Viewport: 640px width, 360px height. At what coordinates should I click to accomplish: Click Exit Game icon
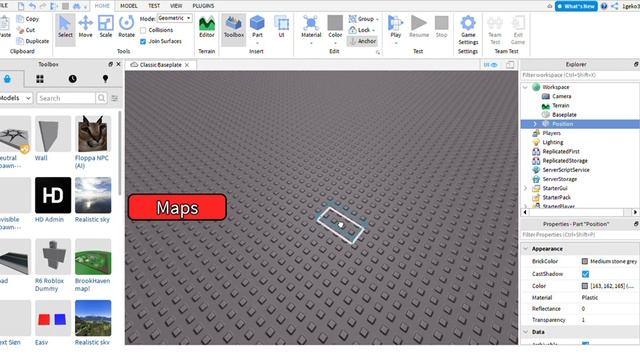tap(518, 30)
